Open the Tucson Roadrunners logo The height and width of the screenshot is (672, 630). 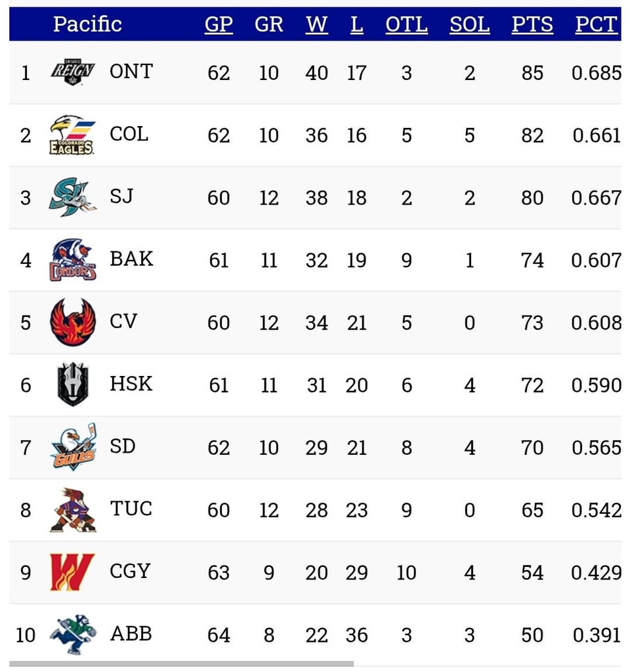click(73, 509)
